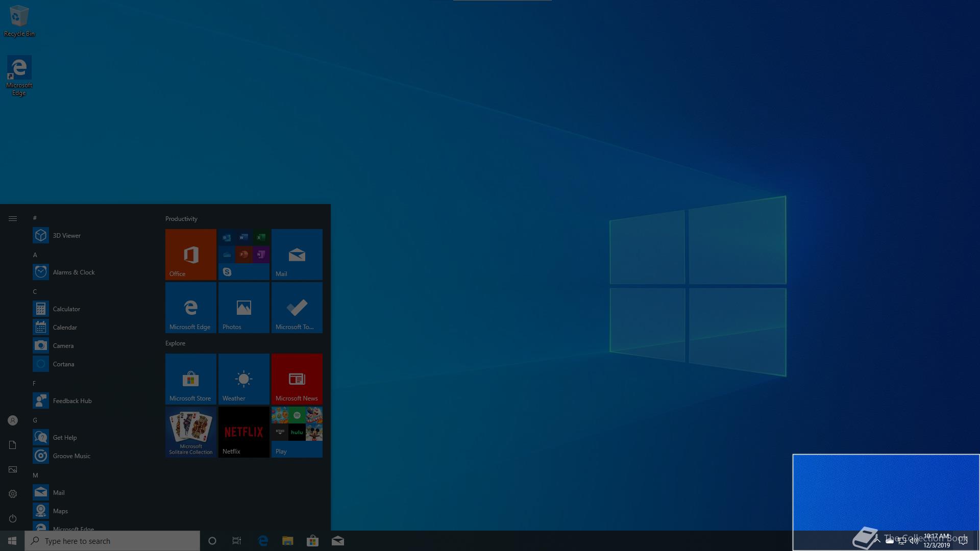
Task: Click the # group header
Action: [x=35, y=218]
